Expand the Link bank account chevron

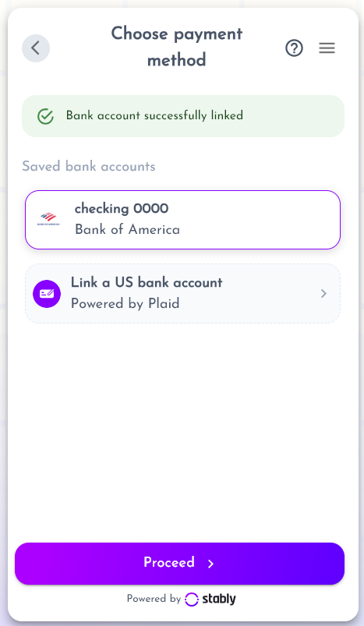pyautogui.click(x=323, y=294)
